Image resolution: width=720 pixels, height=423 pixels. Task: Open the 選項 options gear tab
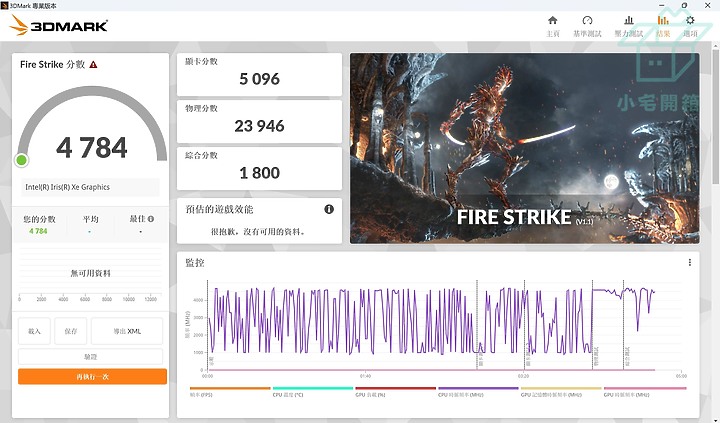[690, 26]
